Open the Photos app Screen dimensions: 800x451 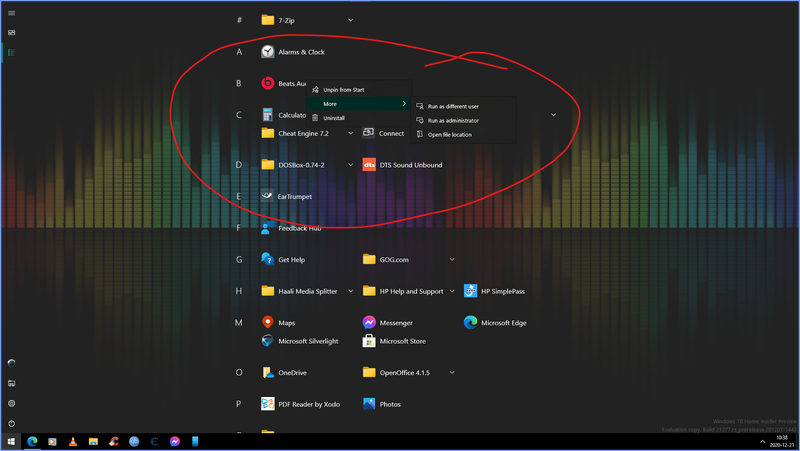point(382,404)
